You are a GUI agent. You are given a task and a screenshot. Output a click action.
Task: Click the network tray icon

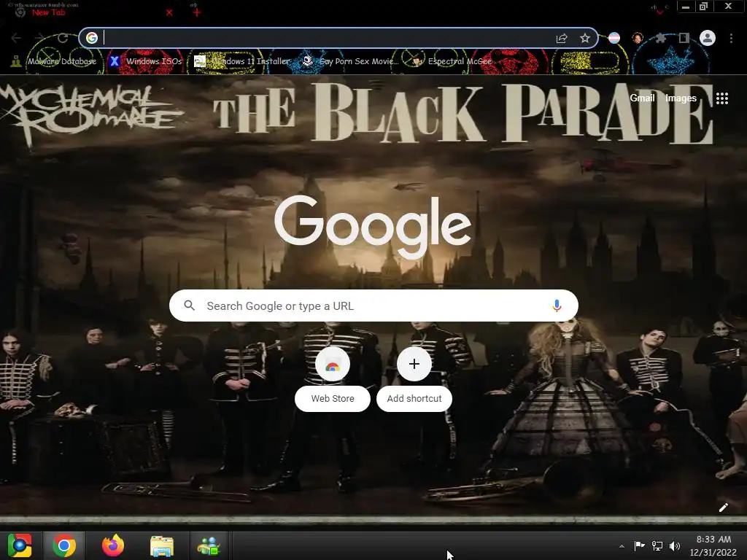[657, 545]
